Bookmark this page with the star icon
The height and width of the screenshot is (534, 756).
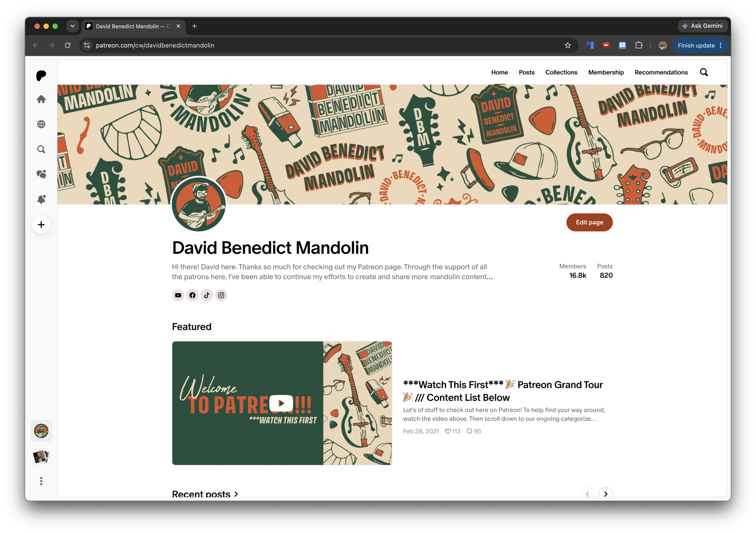point(568,45)
